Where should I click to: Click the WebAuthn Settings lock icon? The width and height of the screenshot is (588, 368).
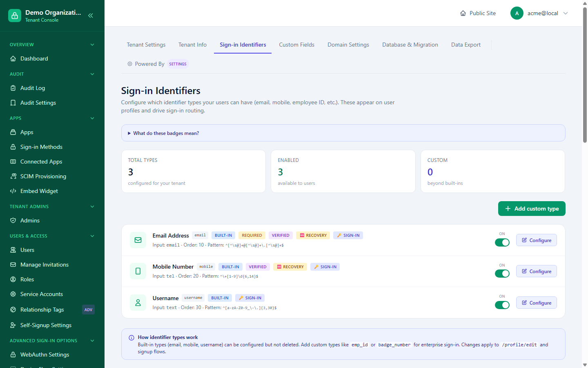tap(13, 355)
